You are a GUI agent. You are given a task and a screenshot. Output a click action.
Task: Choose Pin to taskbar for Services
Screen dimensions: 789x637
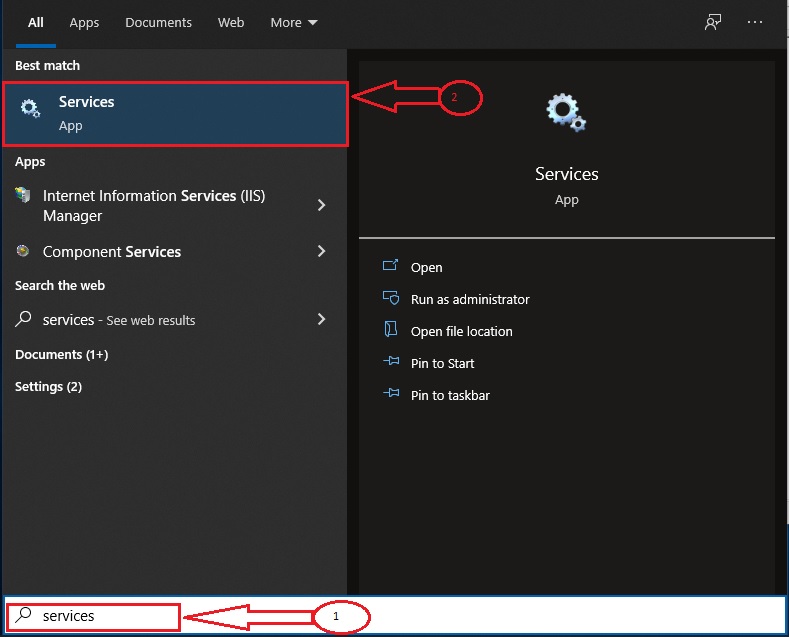[x=450, y=395]
